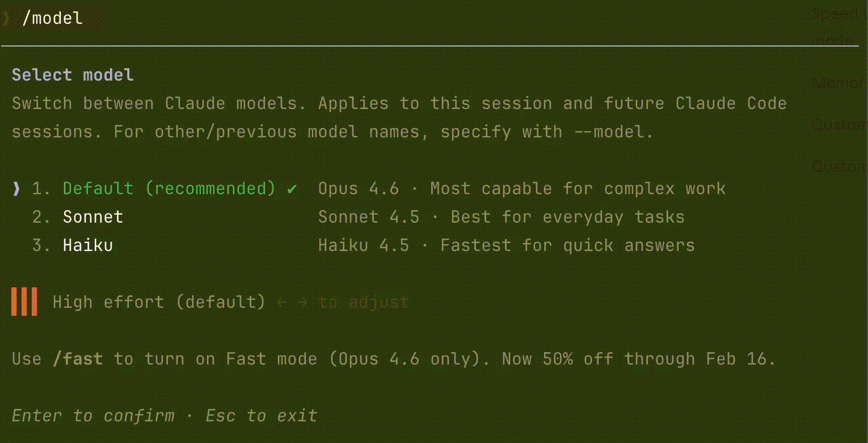Click the High effort (default) label
This screenshot has height=443, width=868.
(x=159, y=302)
